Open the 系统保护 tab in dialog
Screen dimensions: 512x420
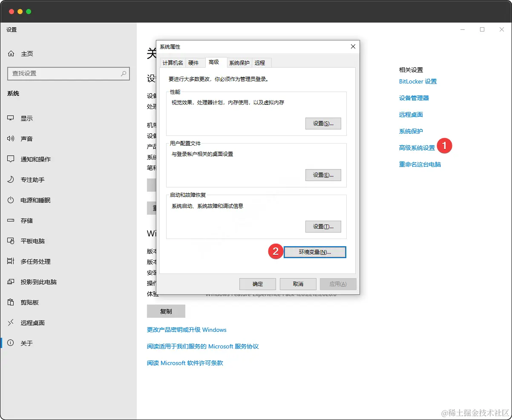tap(239, 63)
